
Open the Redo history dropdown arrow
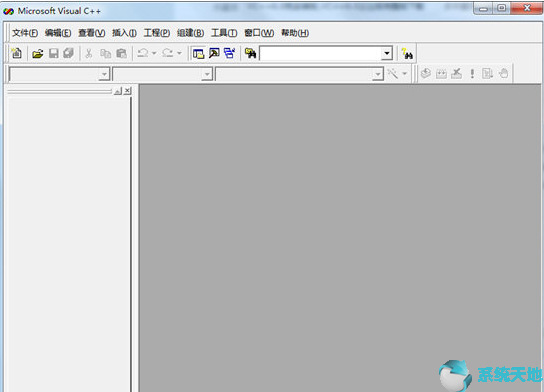pos(179,53)
